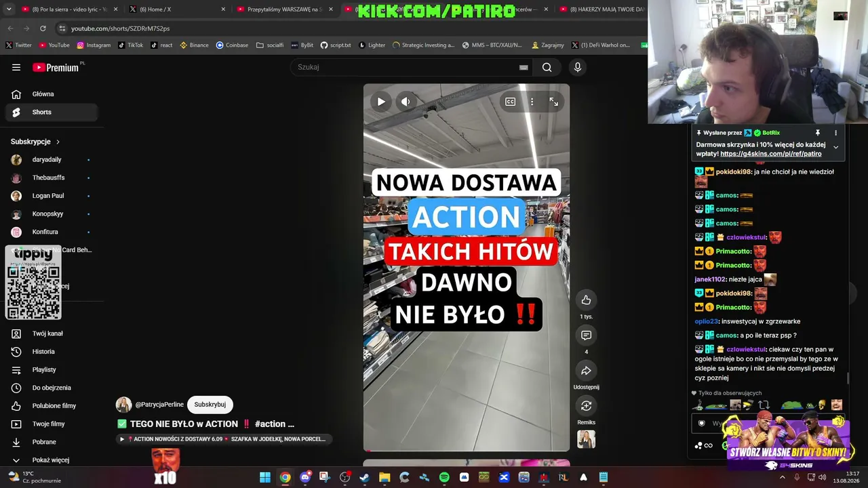Open the Do obejrzenia list
Screen dimensions: 868x488
52,388
